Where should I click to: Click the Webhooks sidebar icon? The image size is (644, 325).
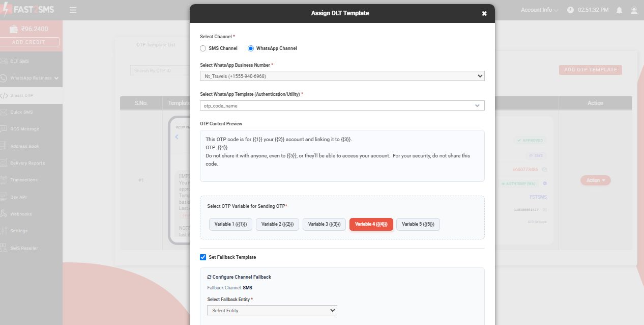(5, 214)
